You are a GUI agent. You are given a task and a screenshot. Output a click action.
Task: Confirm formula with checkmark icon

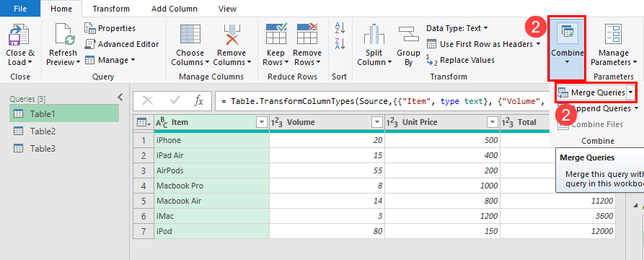point(175,101)
